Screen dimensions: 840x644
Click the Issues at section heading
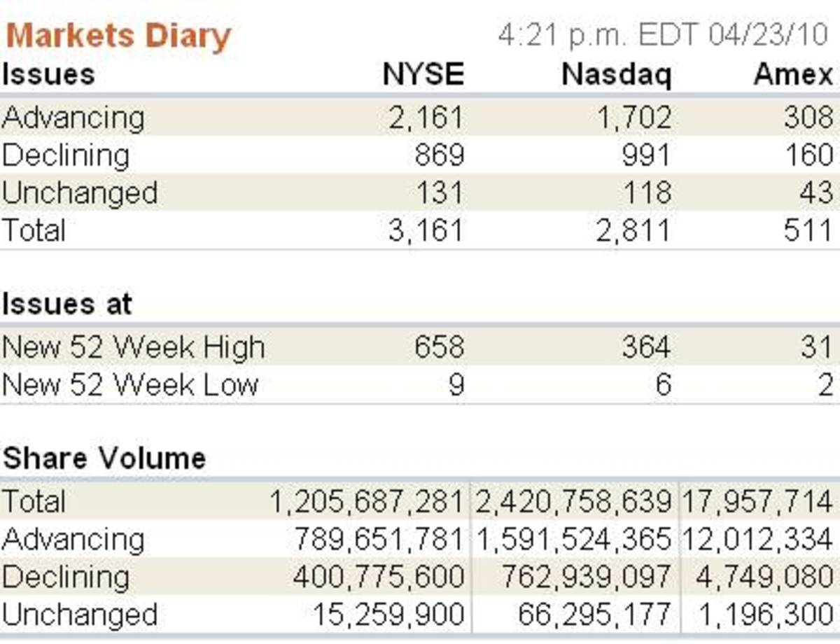coord(67,304)
